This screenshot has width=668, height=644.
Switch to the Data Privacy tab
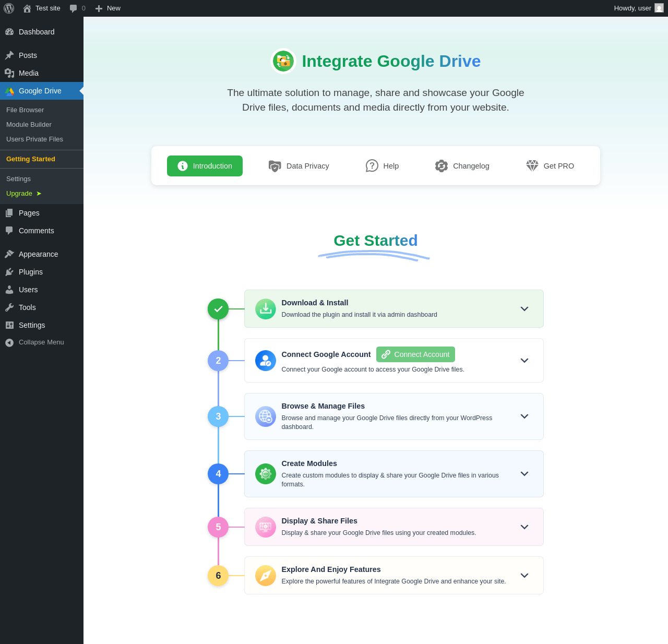299,166
